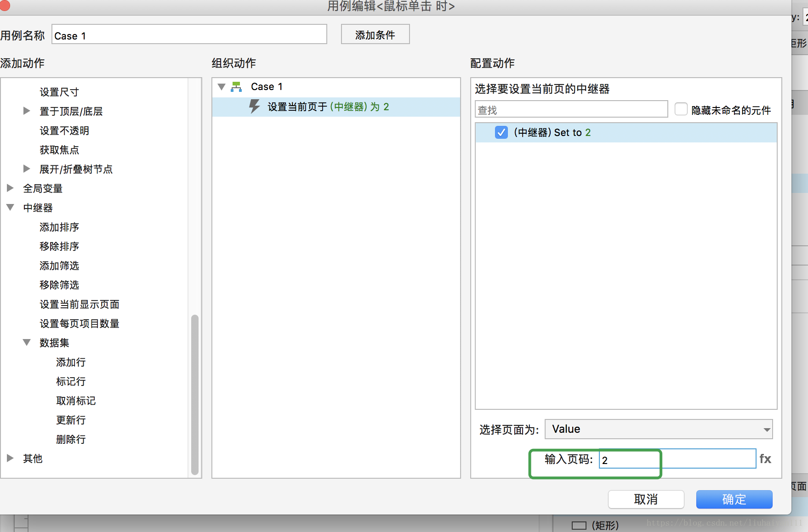Screen dimensions: 808x532
Task: Click the 用例名称 Case 1 input field
Action: 189,34
